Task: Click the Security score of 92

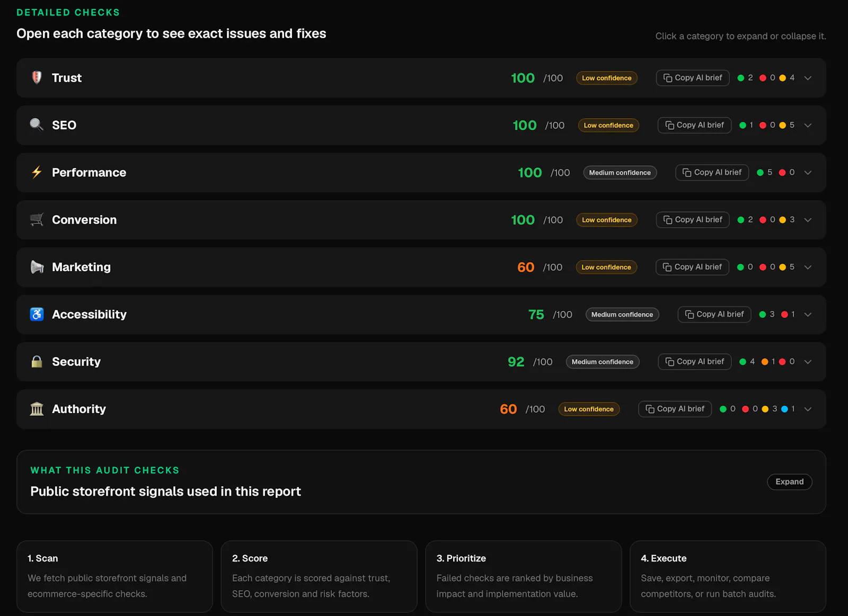Action: 516,362
